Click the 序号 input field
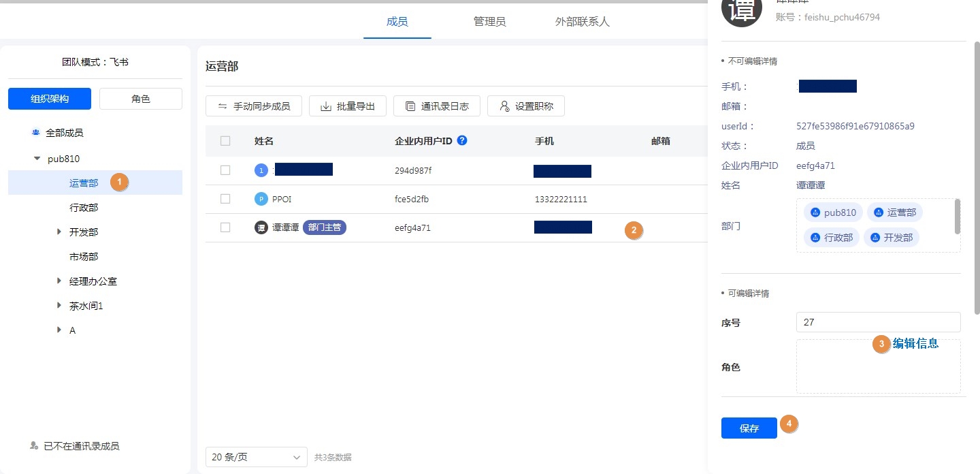The width and height of the screenshot is (980, 474). click(x=878, y=322)
